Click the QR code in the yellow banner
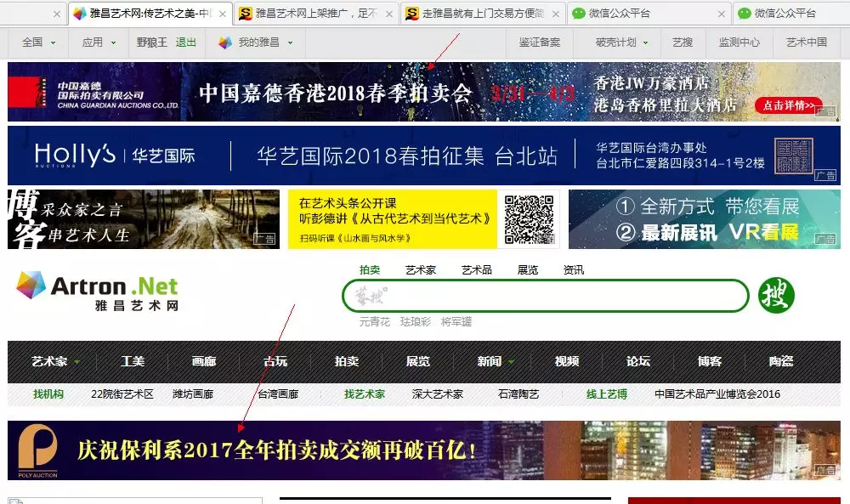 (529, 219)
